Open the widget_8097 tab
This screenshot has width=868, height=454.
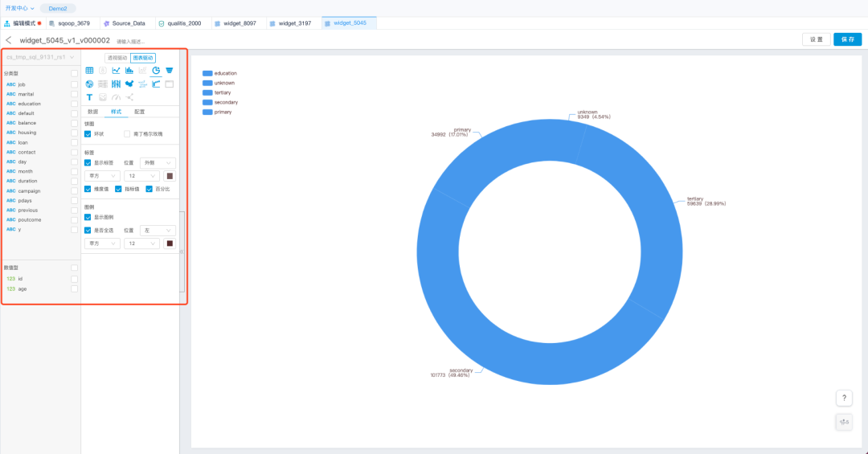235,23
